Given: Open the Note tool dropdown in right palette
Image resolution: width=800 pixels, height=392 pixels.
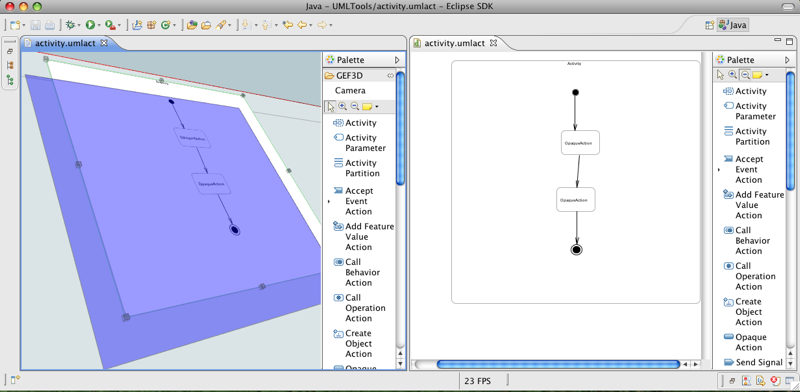Looking at the screenshot, I should point(767,76).
